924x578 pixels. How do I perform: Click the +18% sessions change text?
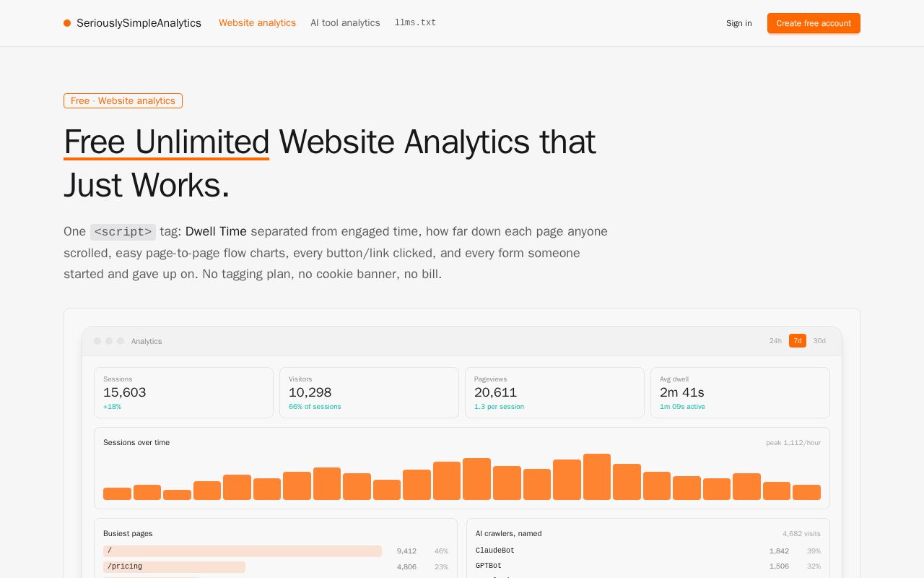click(112, 407)
